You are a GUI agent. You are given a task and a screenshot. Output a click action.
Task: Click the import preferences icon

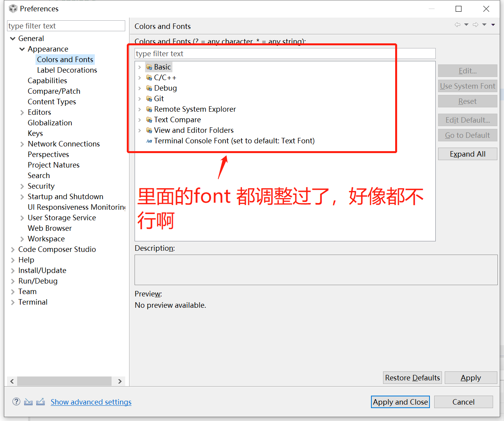(28, 401)
